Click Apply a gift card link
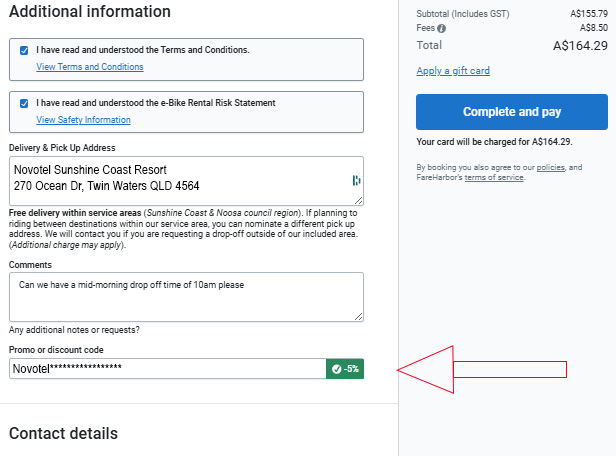Screen dimensions: 616x456 pyautogui.click(x=453, y=71)
